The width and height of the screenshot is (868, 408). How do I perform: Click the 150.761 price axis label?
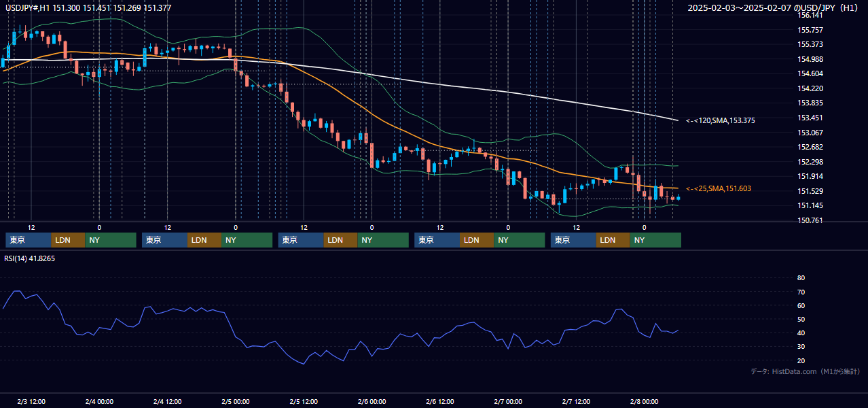810,220
